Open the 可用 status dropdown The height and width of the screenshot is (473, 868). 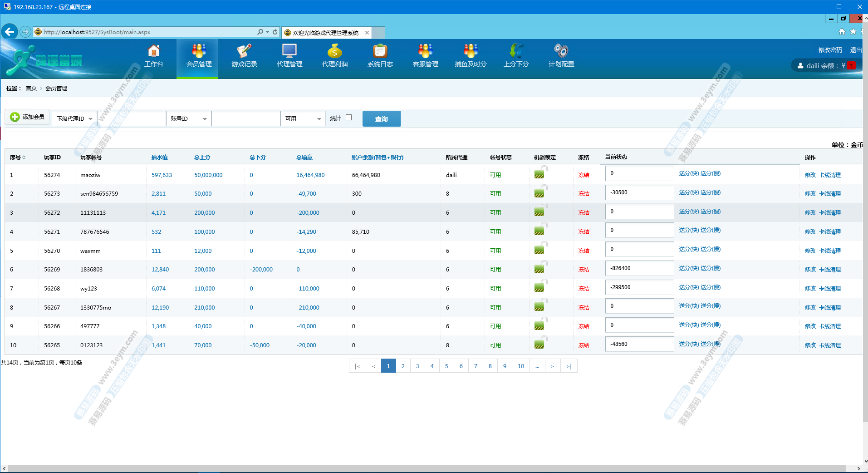coord(303,119)
